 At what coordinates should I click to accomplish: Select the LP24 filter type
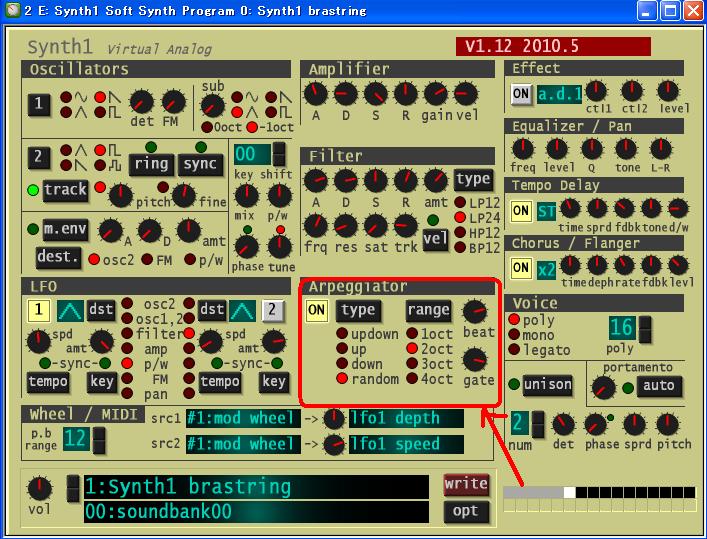460,217
